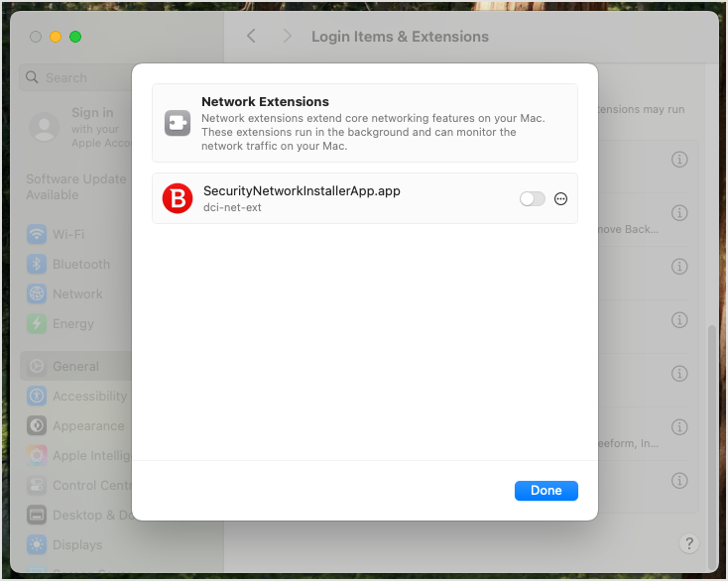Click the Done button
The width and height of the screenshot is (728, 581).
pos(546,491)
